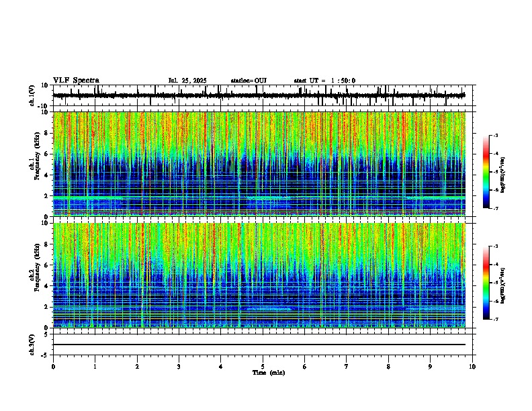This screenshot has width=532, height=411.
Task: Click the "start UT = 1:50:0" header text
Action: [324, 81]
